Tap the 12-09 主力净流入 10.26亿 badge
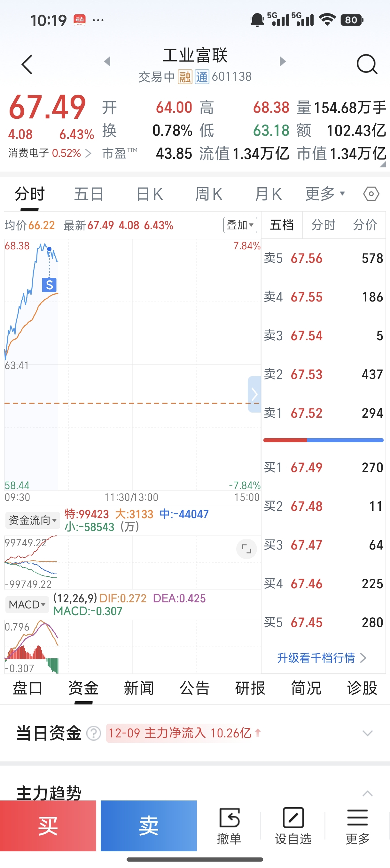The image size is (390, 868). pos(184,733)
